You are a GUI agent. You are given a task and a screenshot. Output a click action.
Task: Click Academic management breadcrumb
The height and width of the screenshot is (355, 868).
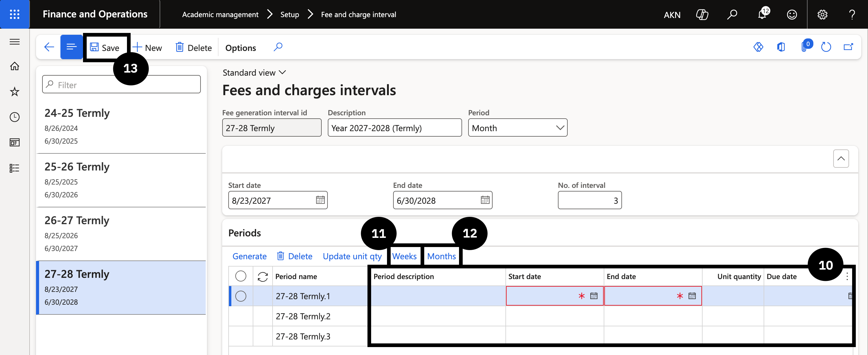tap(220, 14)
